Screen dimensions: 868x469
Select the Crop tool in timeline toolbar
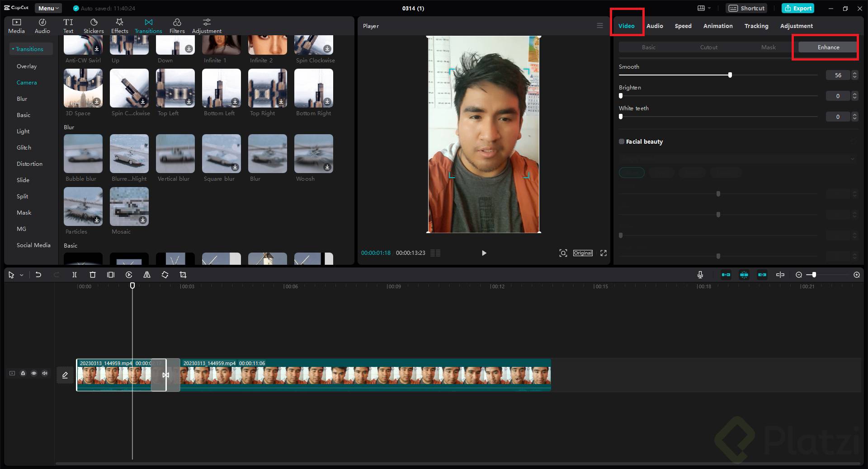pos(183,275)
